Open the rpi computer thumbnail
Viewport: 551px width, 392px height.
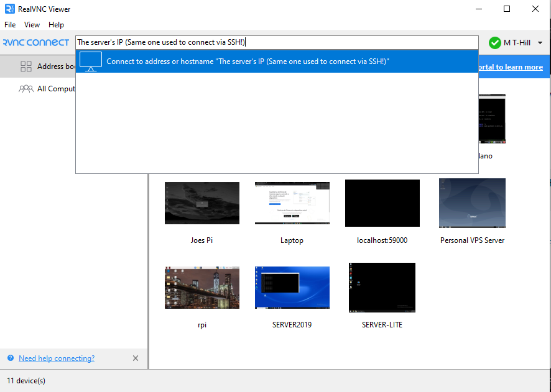[x=202, y=288]
